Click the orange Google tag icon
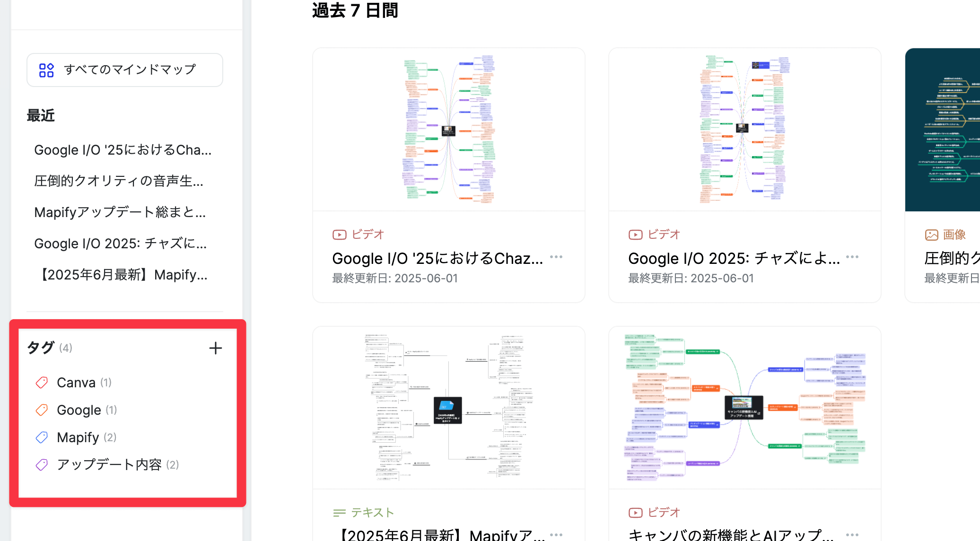The height and width of the screenshot is (541, 980). [42, 410]
